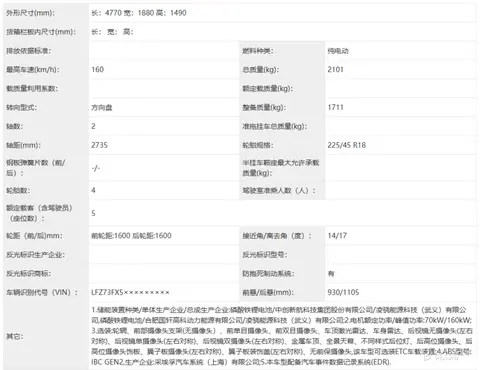Select the 最高车速 value 160
Screen dimensions: 480x370
[98, 69]
